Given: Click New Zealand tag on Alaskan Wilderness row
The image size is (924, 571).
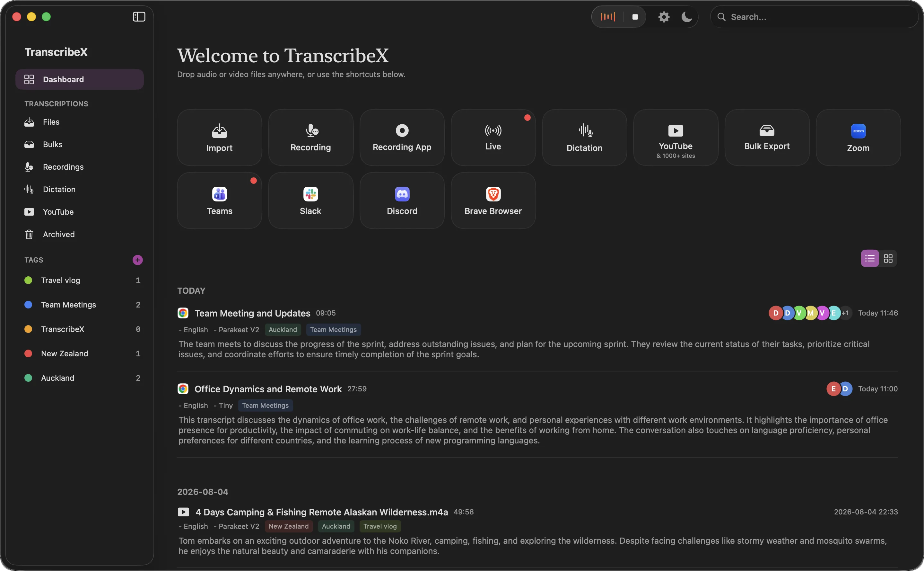Looking at the screenshot, I should tap(289, 526).
